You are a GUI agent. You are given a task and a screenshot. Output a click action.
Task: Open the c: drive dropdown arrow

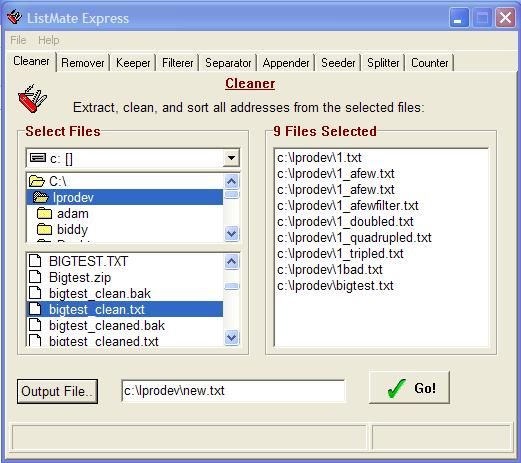(x=231, y=158)
